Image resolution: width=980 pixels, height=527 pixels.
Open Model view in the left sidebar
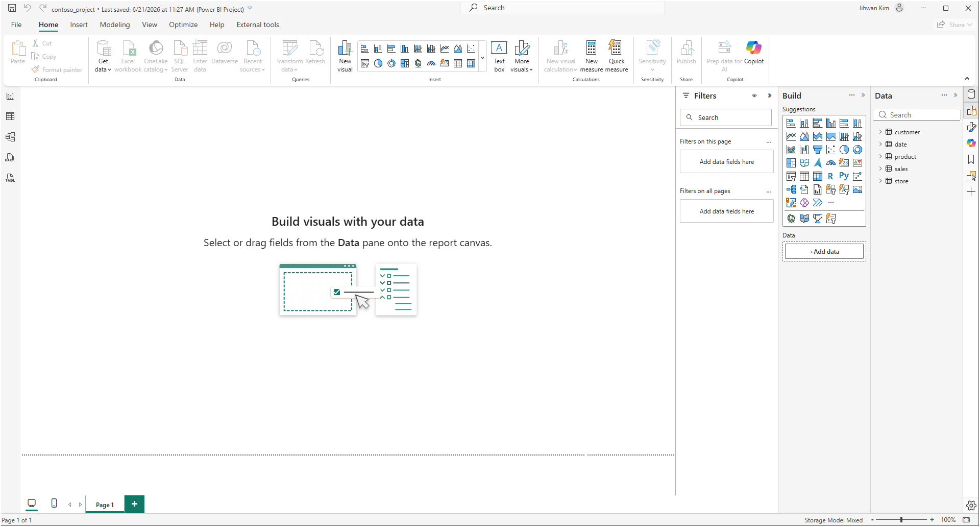pyautogui.click(x=10, y=137)
